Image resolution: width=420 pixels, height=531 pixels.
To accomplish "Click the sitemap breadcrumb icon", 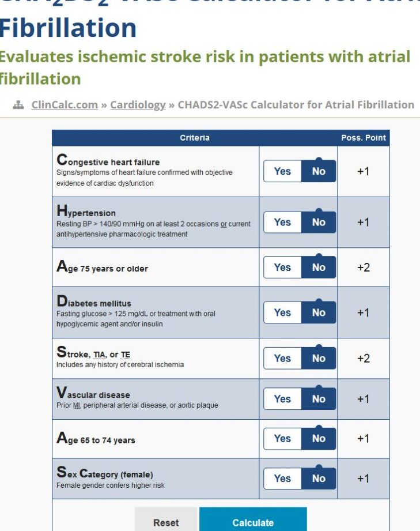I will click(x=18, y=105).
